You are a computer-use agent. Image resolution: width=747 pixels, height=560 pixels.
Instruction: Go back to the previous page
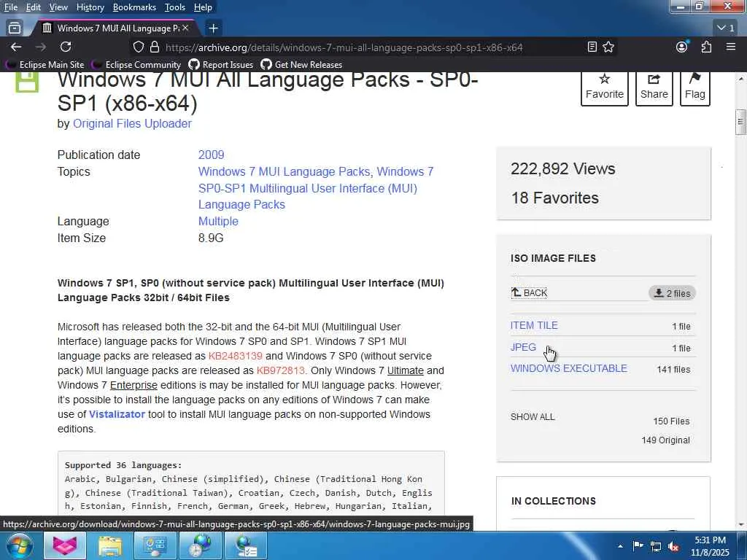(16, 47)
